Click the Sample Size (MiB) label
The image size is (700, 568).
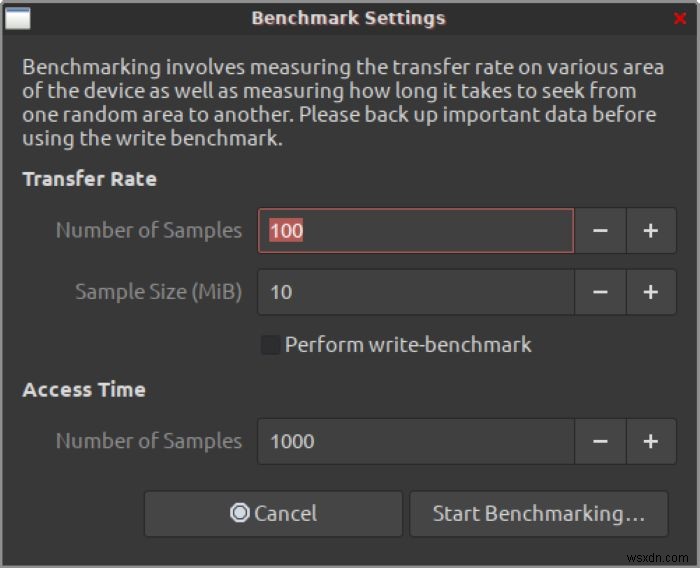coord(158,292)
